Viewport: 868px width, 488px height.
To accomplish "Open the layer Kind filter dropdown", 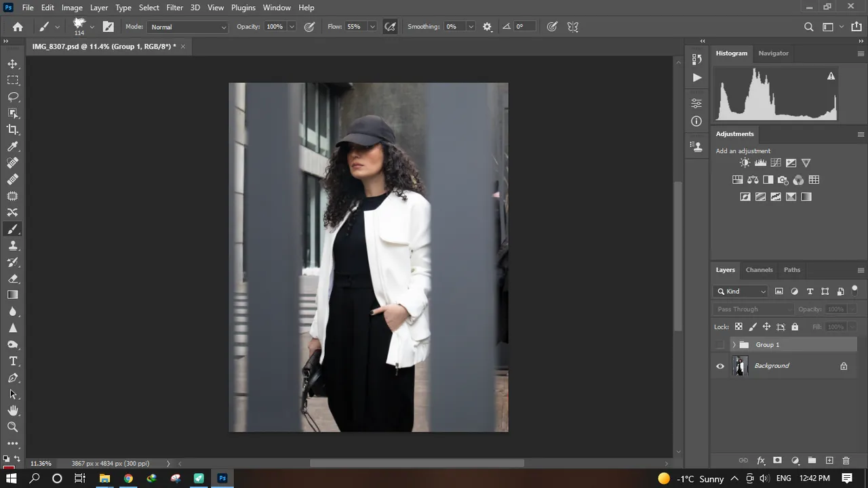I will click(x=741, y=291).
